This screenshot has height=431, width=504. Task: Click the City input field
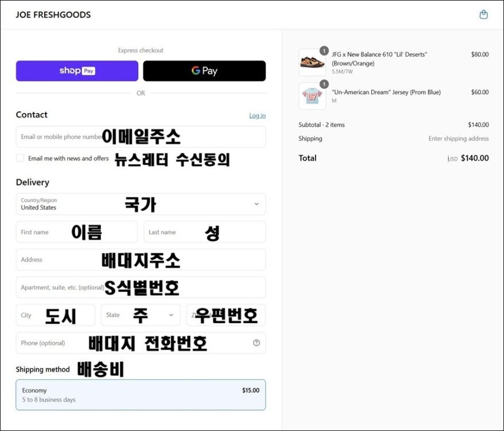click(x=56, y=315)
